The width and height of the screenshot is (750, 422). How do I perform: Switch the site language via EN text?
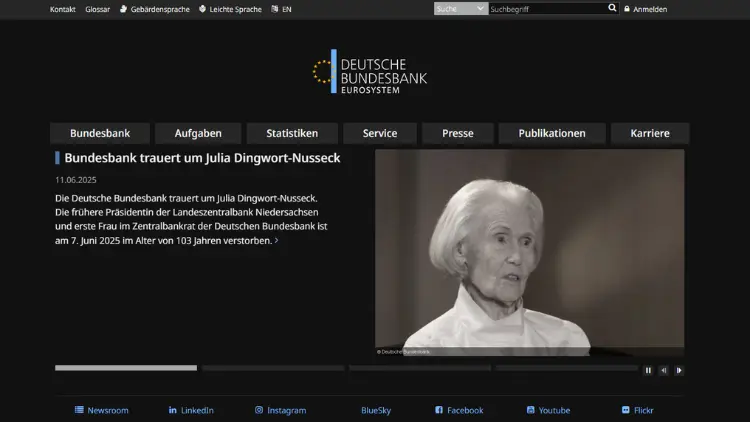click(287, 9)
